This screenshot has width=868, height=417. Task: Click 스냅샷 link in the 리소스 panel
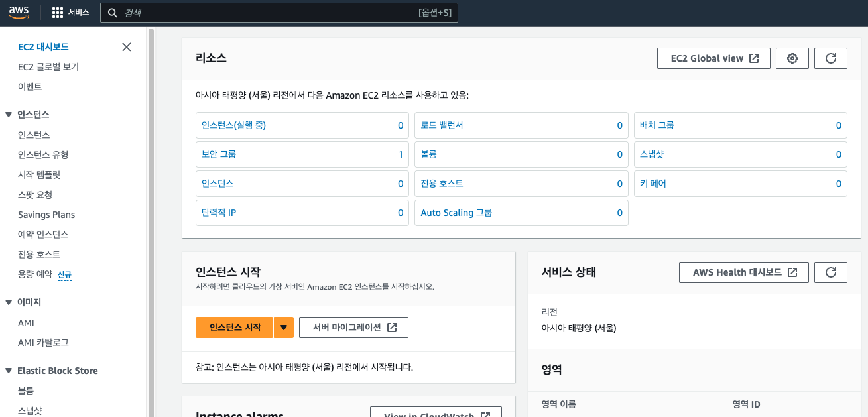(652, 154)
